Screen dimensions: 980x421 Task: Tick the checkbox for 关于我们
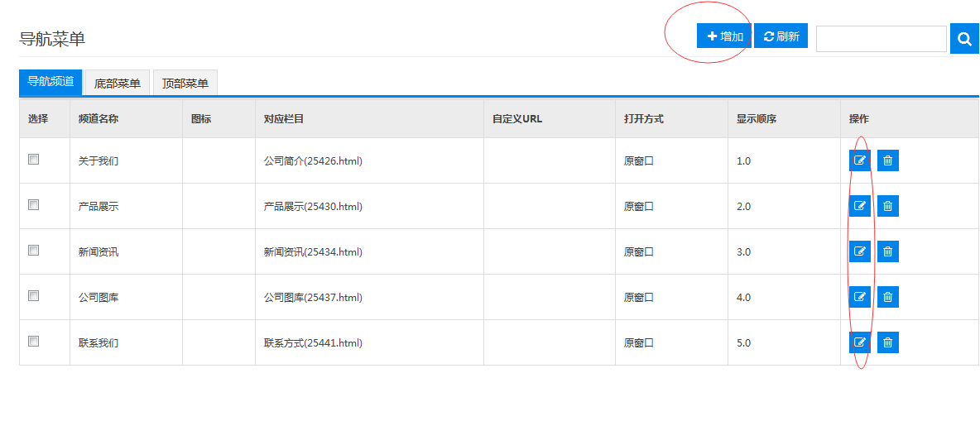click(34, 160)
